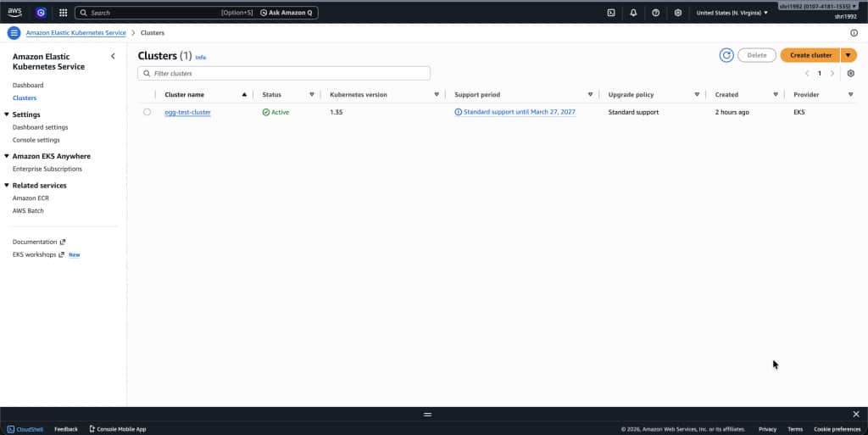Open the account menu shri1992

click(x=818, y=6)
